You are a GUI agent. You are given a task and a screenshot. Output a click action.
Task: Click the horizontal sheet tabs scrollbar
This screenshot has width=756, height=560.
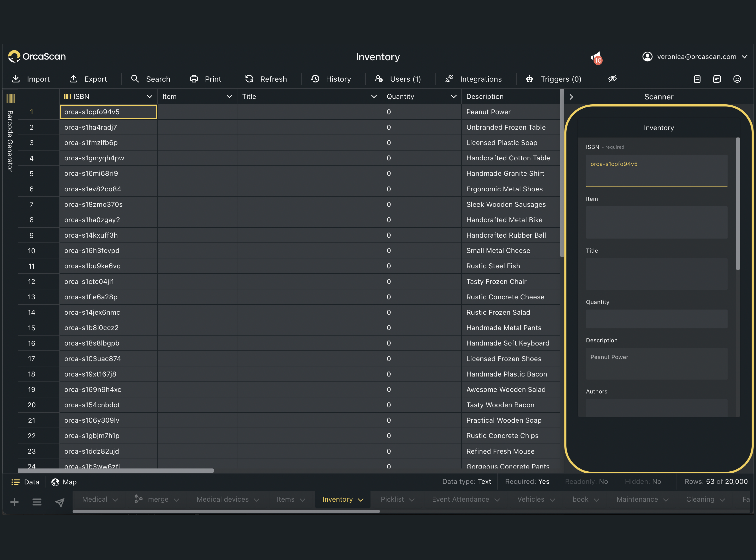pos(226,511)
